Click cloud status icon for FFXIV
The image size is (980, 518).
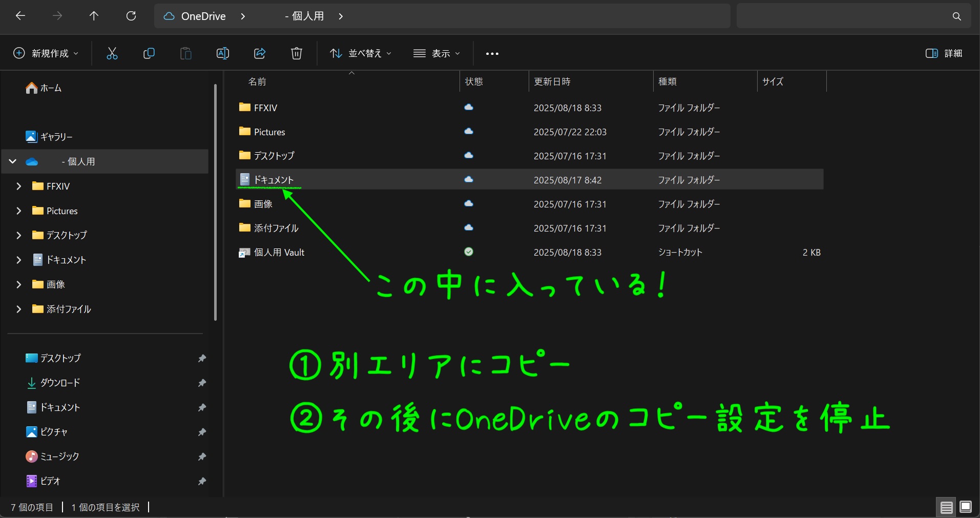[469, 107]
